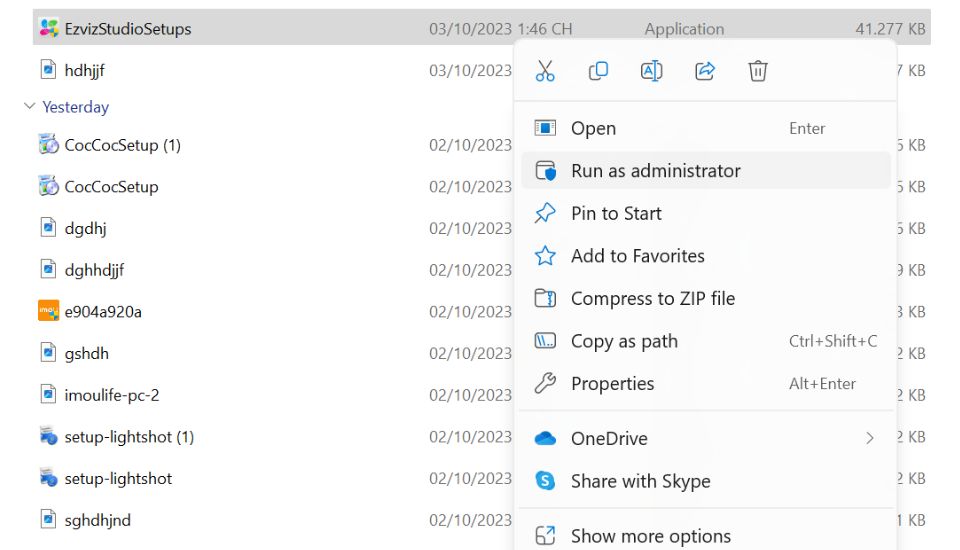This screenshot has width=960, height=550.
Task: Select the e904a920a file icon
Action: pos(48,311)
